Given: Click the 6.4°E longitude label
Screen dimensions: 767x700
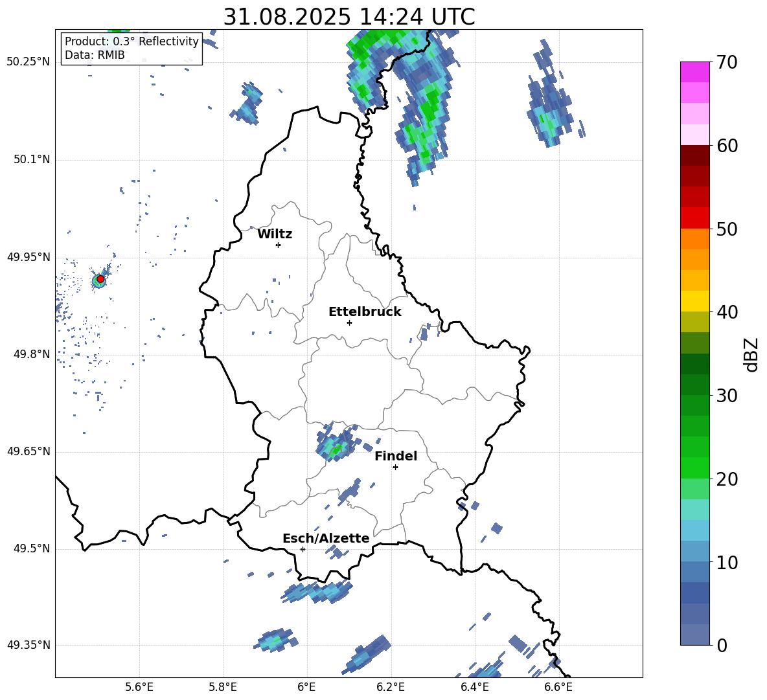Looking at the screenshot, I should click(x=474, y=687).
